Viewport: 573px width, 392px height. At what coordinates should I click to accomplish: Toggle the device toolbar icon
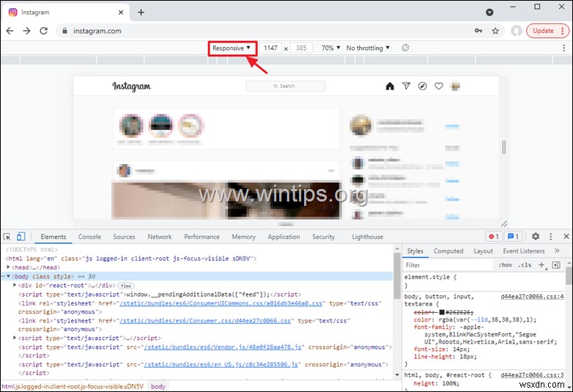[21, 237]
